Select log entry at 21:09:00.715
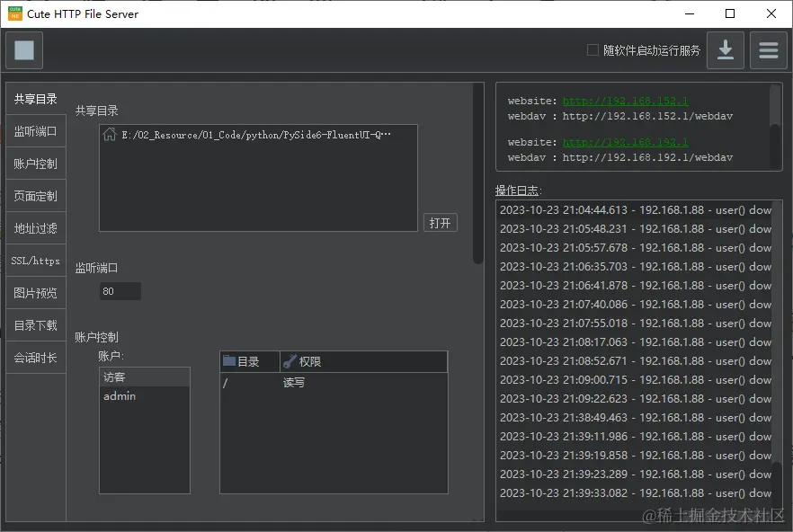The width and height of the screenshot is (793, 532). [635, 380]
